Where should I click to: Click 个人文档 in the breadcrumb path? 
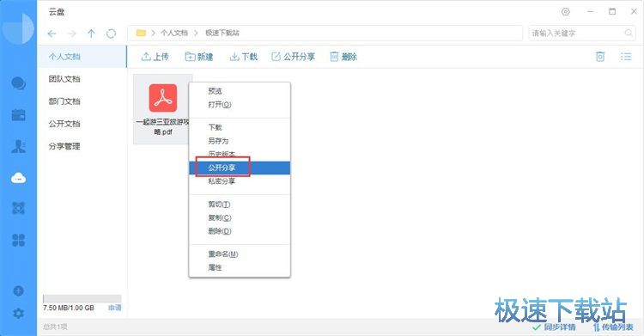[x=174, y=33]
